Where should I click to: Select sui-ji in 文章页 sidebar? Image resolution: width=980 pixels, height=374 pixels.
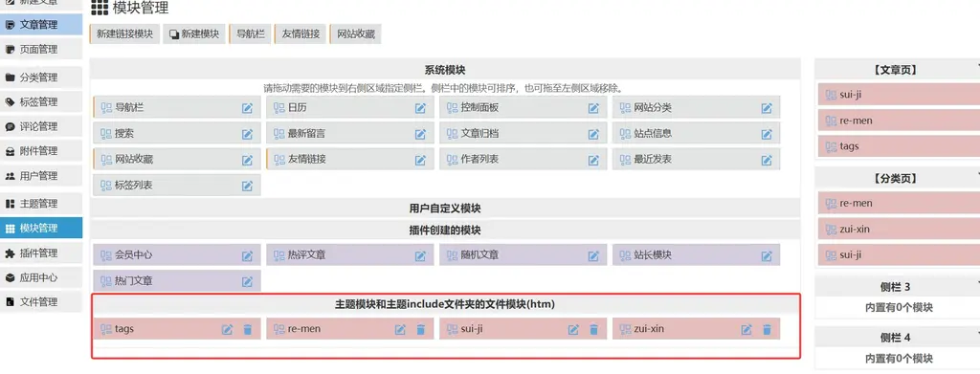pos(899,95)
